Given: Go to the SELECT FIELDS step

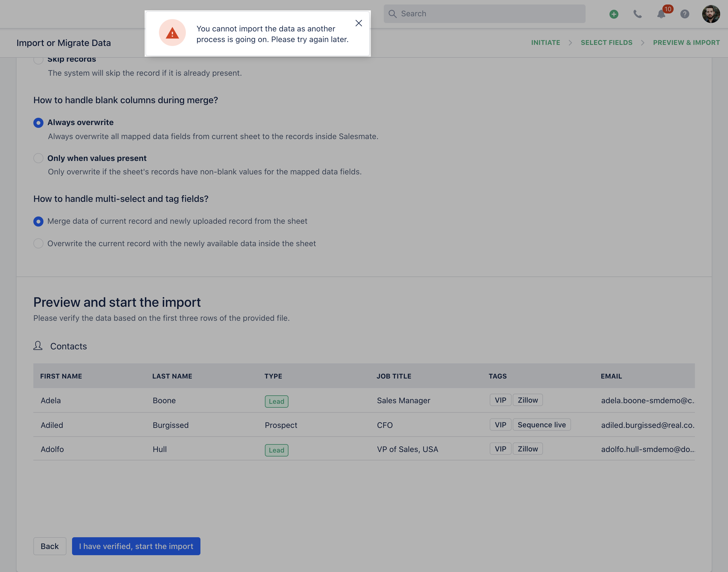Looking at the screenshot, I should [x=606, y=43].
